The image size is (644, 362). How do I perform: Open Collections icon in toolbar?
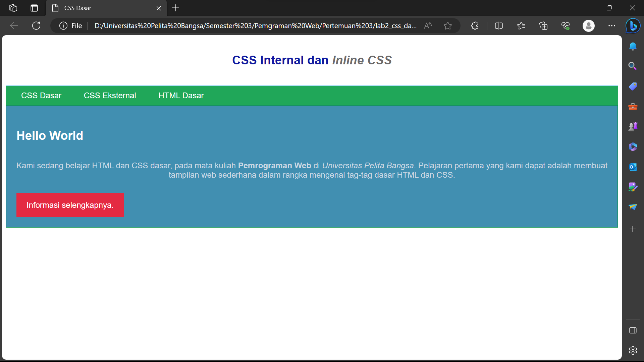[x=543, y=26]
